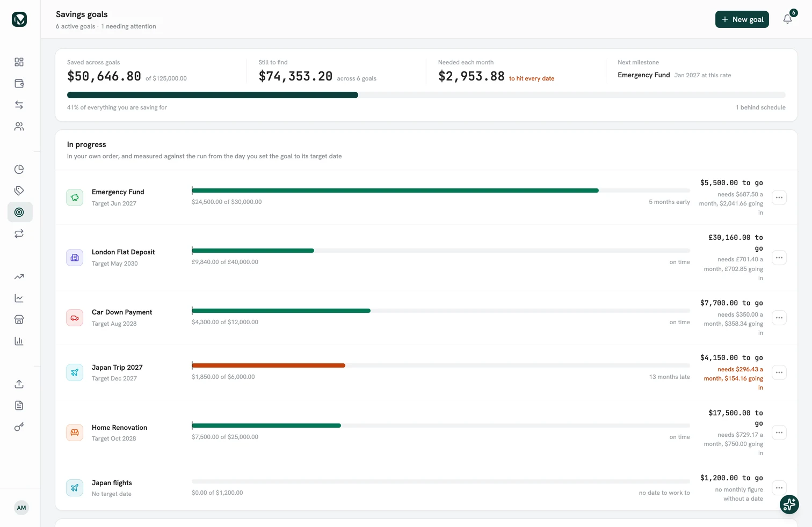The width and height of the screenshot is (812, 527).
Task: Click the Japan Trip 2027 plane icon
Action: [75, 372]
